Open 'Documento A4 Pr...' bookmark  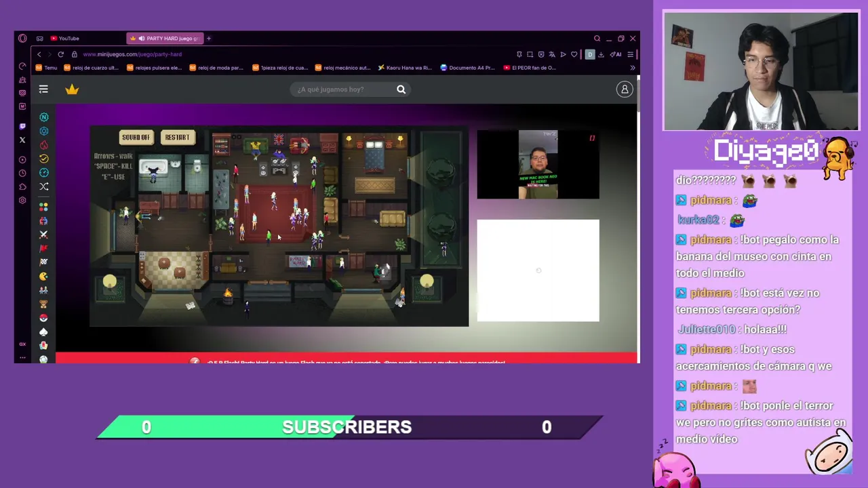[468, 68]
